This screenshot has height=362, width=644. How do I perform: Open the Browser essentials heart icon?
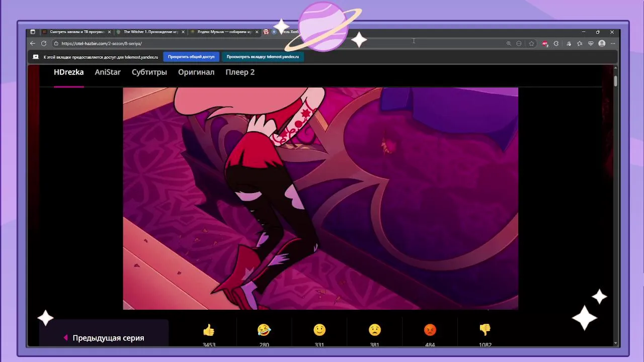pyautogui.click(x=591, y=44)
